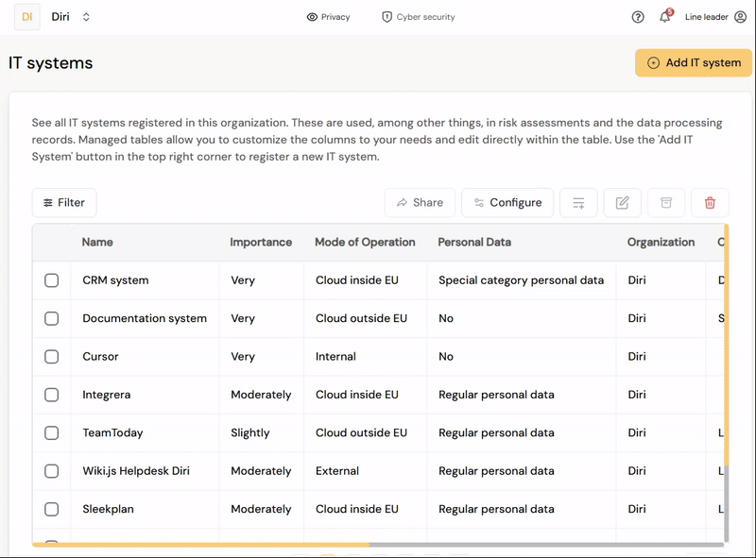Click the Slightly importance cell for TeamToday
The height and width of the screenshot is (558, 756).
[262, 432]
